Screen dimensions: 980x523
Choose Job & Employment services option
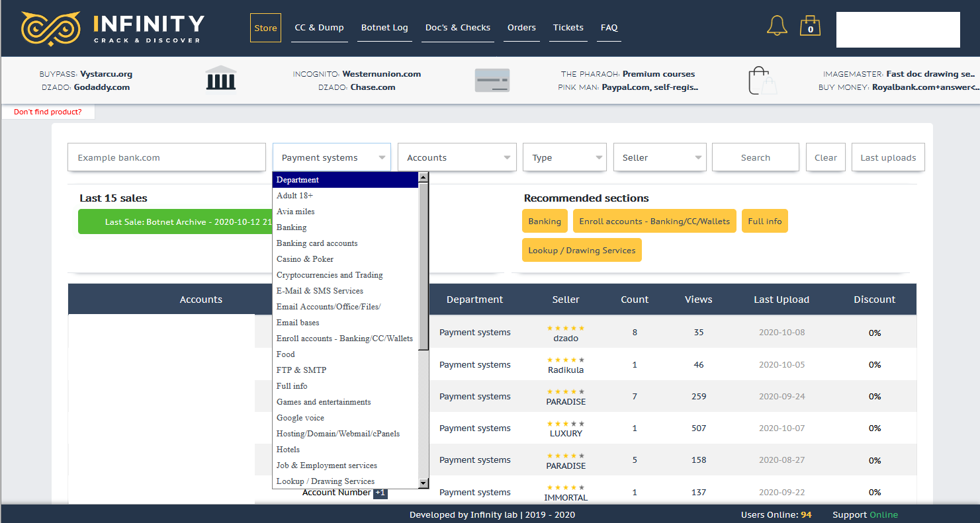click(345, 465)
